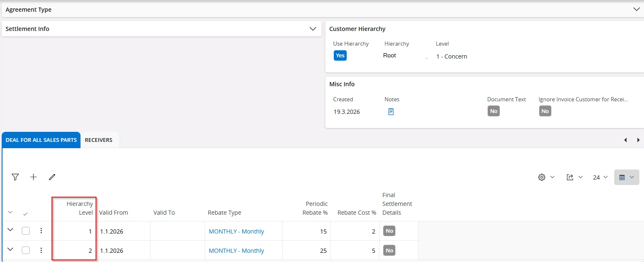
Task: Select Deal For All Sales Parts tab
Action: [x=41, y=140]
